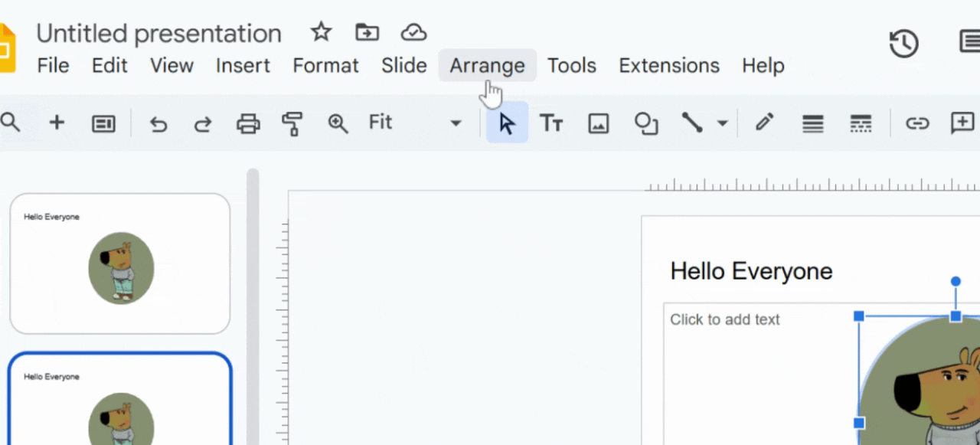Click the undo arrow icon

(158, 123)
